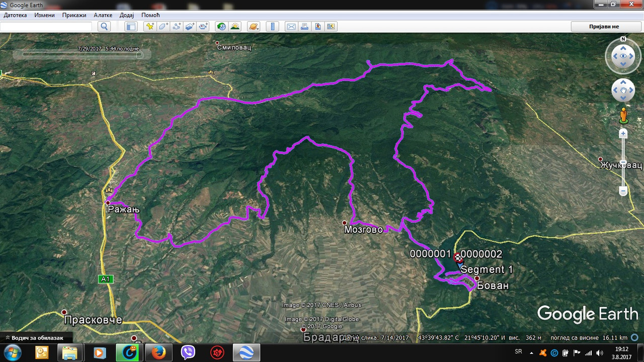644x362 pixels.
Task: Move left with hand joystick arrow
Action: click(x=615, y=90)
